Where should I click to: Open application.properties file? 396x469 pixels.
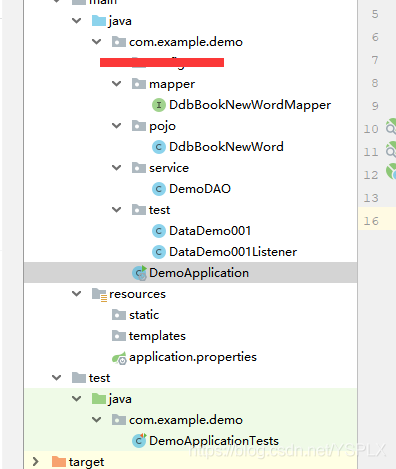(x=193, y=357)
